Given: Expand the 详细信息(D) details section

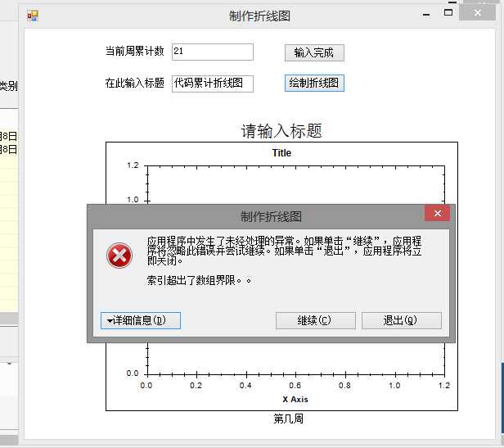Looking at the screenshot, I should [x=141, y=320].
